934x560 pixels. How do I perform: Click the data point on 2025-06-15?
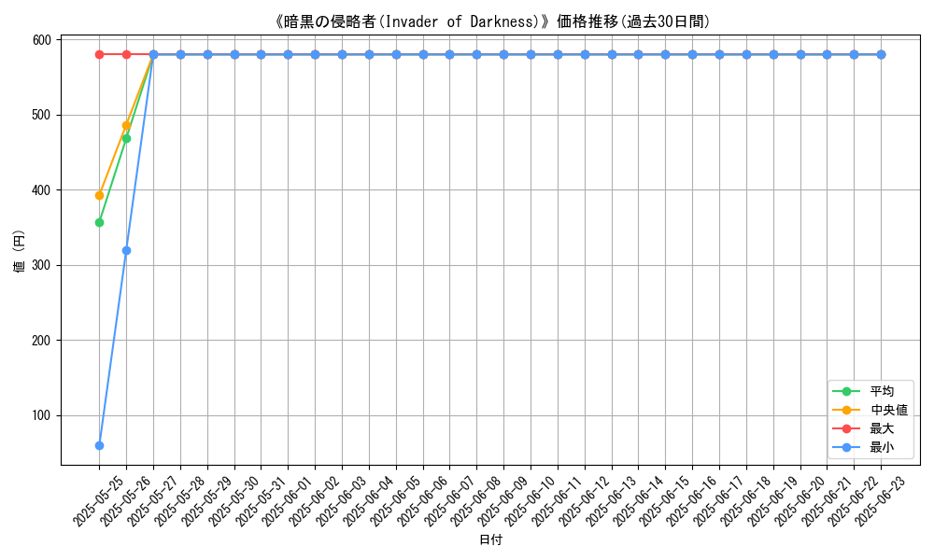[x=665, y=55]
